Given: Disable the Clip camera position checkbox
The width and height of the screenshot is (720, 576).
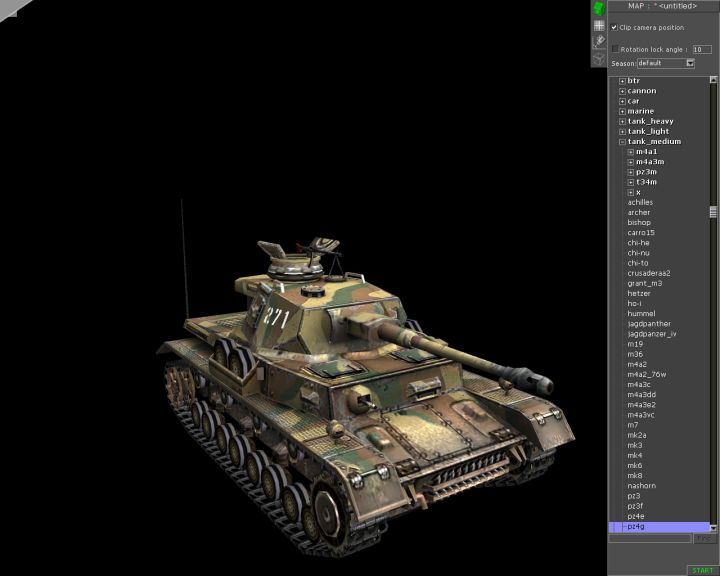Looking at the screenshot, I should 614,28.
